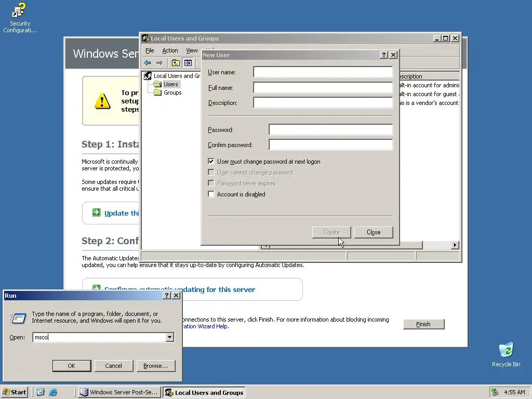Launch Internet Explorer from quick launch
Screen dimensions: 532x399
(53, 392)
